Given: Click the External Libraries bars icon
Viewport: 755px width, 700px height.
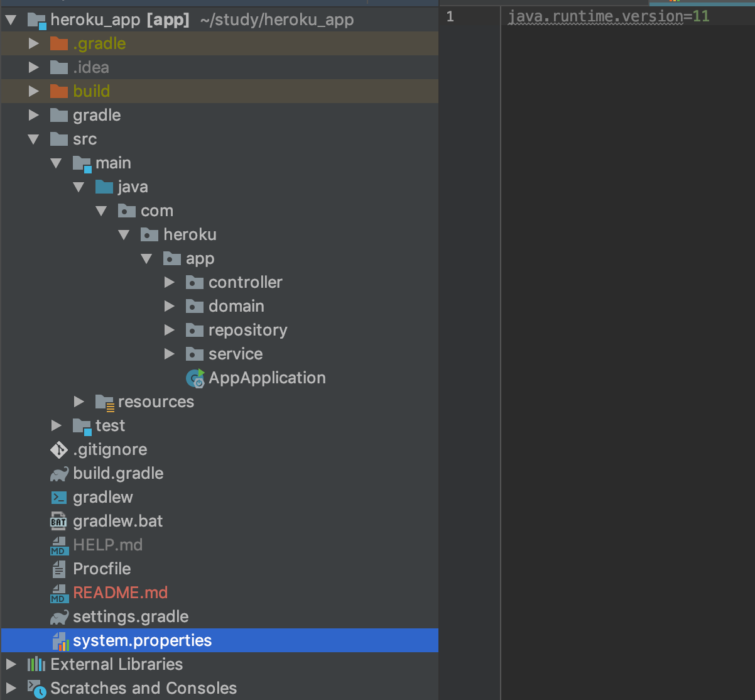Looking at the screenshot, I should (x=36, y=665).
